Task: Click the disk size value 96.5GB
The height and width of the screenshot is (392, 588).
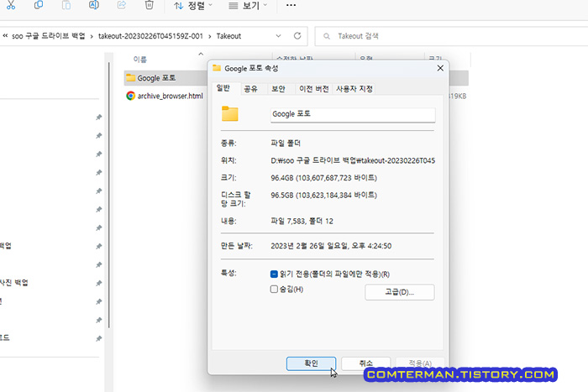Action: (x=324, y=196)
